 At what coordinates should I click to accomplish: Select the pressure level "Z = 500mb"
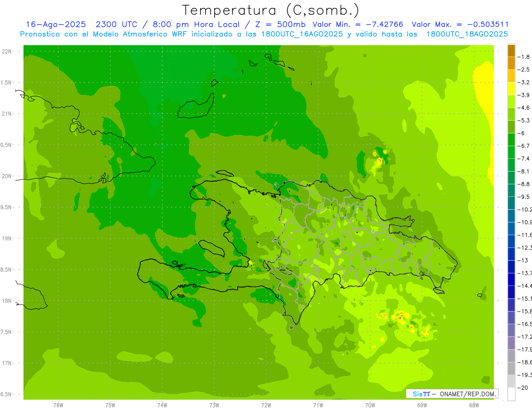coord(278,24)
